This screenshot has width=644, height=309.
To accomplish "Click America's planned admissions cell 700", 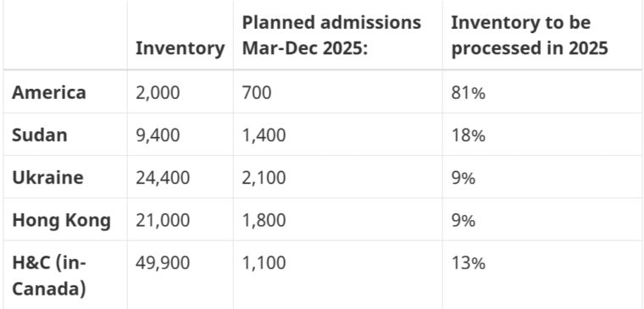I will pos(257,93).
